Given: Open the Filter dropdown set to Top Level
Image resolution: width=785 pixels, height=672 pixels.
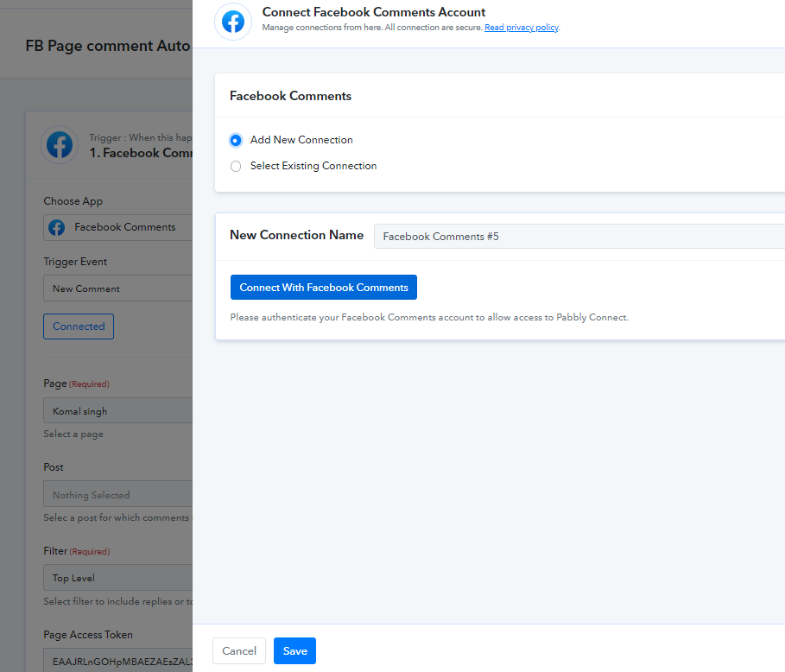Looking at the screenshot, I should [117, 578].
